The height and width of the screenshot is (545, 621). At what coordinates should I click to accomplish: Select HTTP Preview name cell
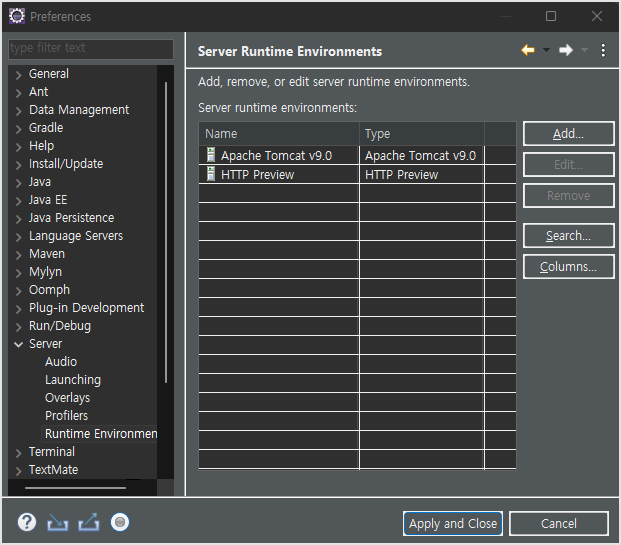pyautogui.click(x=279, y=174)
